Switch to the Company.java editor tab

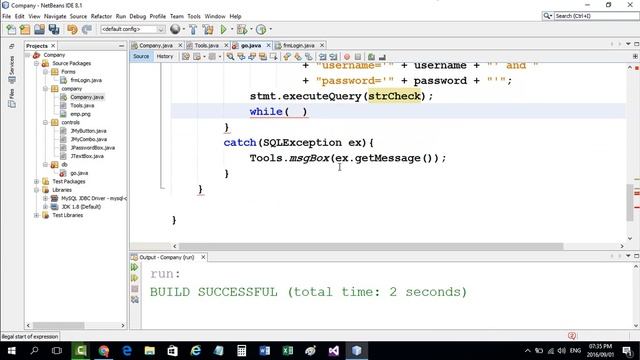(156, 45)
